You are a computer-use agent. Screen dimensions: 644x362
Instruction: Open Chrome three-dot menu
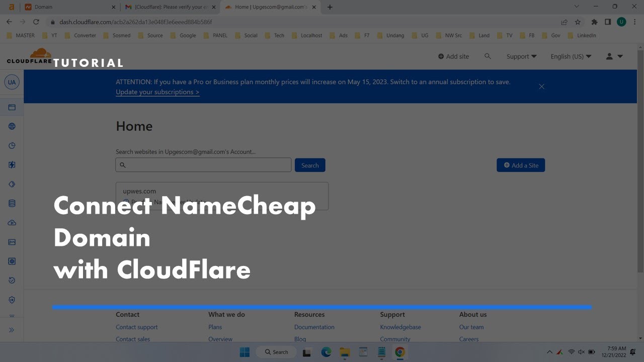[635, 22]
